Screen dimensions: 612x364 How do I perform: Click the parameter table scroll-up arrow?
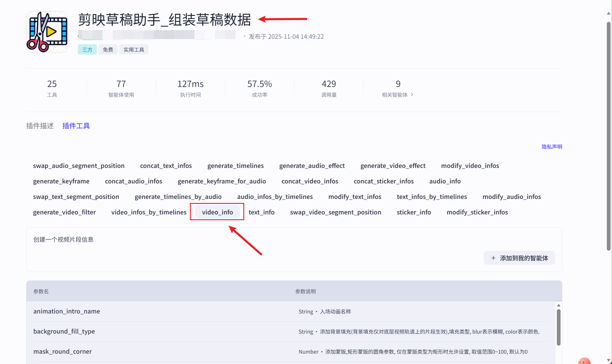(x=559, y=305)
